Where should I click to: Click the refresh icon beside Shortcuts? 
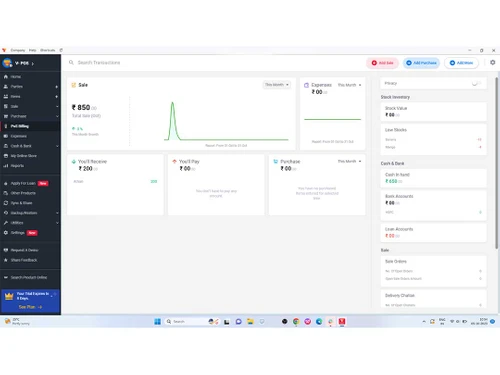point(61,50)
